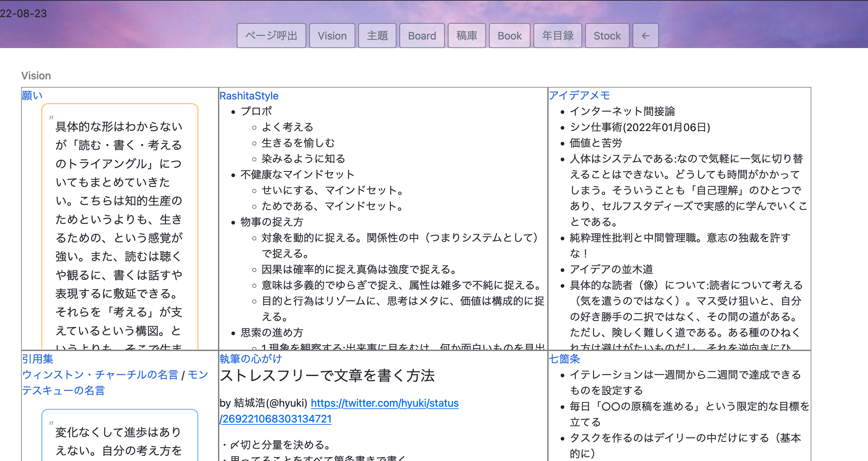Select the Vision nav button
The width and height of the screenshot is (868, 461).
click(332, 36)
